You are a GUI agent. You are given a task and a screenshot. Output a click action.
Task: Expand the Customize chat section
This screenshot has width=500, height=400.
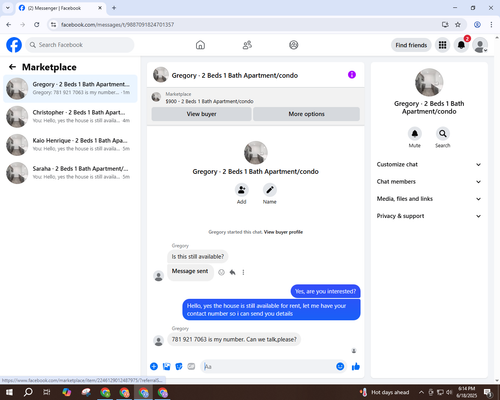pyautogui.click(x=429, y=164)
